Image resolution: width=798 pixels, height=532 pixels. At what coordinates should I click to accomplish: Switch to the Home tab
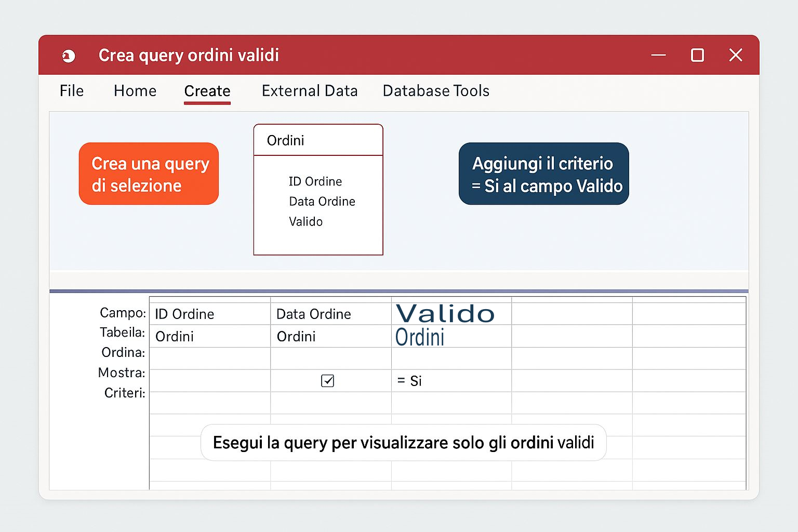pyautogui.click(x=135, y=91)
